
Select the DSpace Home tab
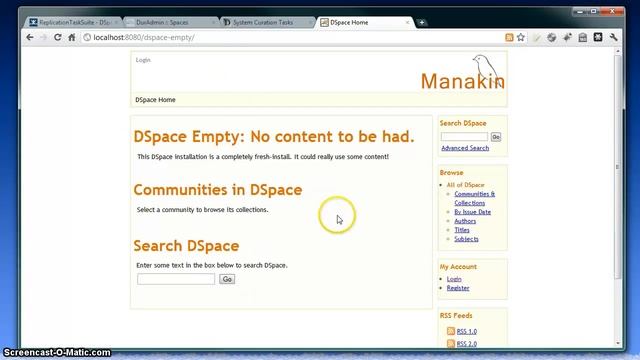[364, 22]
